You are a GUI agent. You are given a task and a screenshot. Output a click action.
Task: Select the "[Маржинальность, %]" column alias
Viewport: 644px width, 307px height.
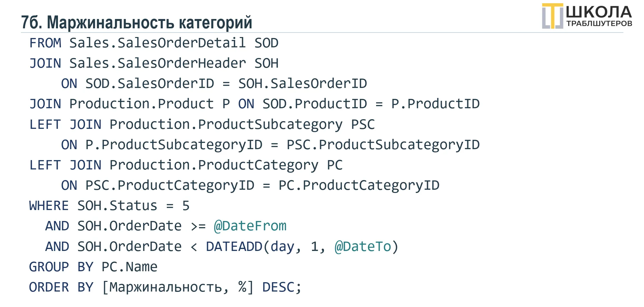pyautogui.click(x=178, y=287)
